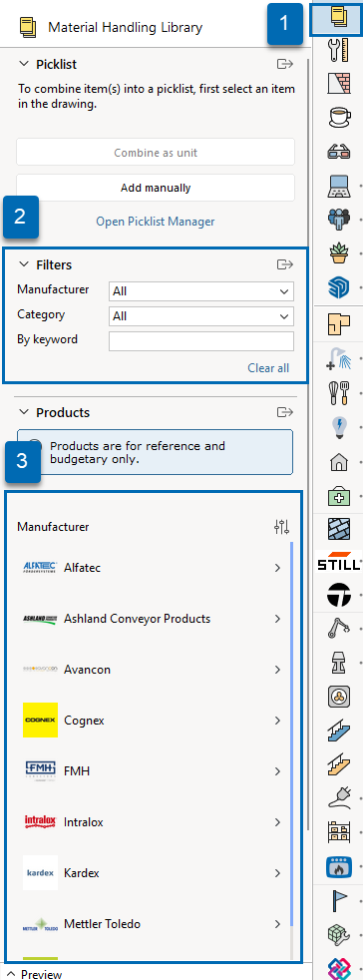Open the coffee cup library icon
This screenshot has height=980, width=363.
point(339,118)
